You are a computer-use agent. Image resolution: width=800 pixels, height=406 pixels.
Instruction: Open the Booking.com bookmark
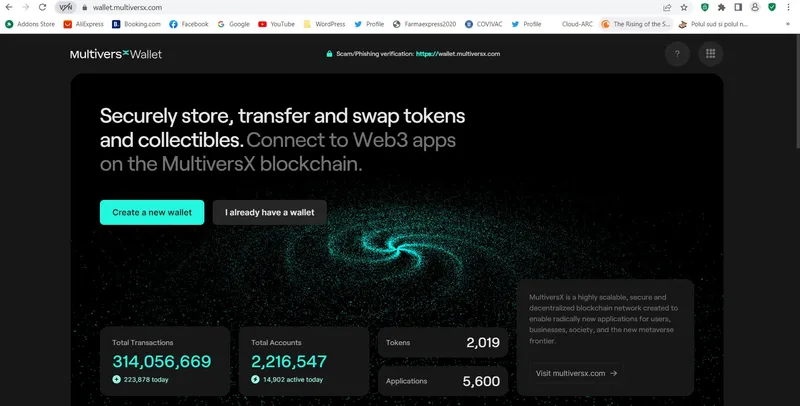coord(136,24)
